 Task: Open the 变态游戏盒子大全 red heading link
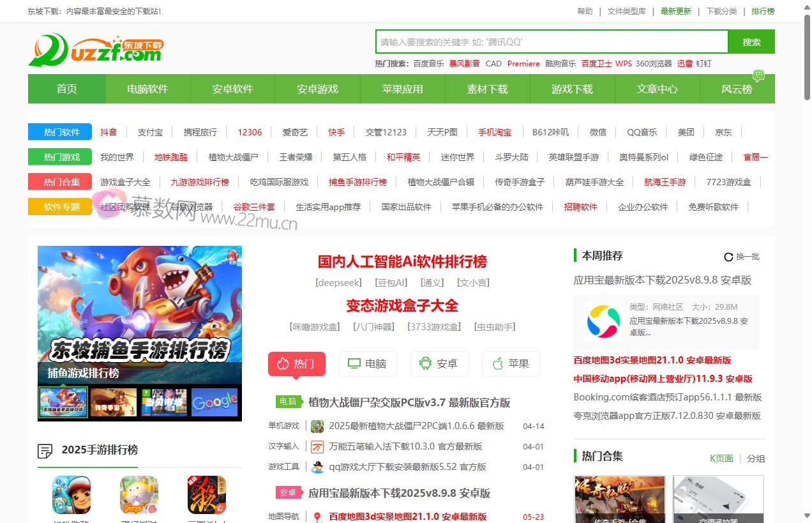tap(402, 305)
